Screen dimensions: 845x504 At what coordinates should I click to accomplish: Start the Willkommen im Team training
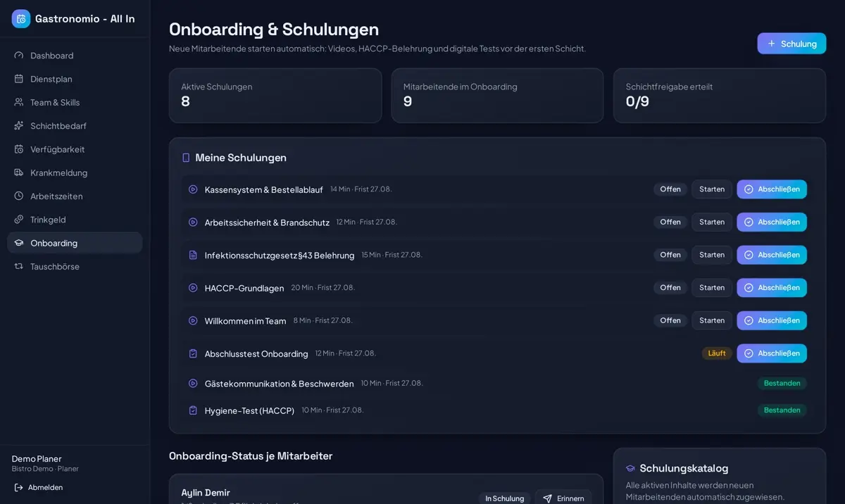712,320
